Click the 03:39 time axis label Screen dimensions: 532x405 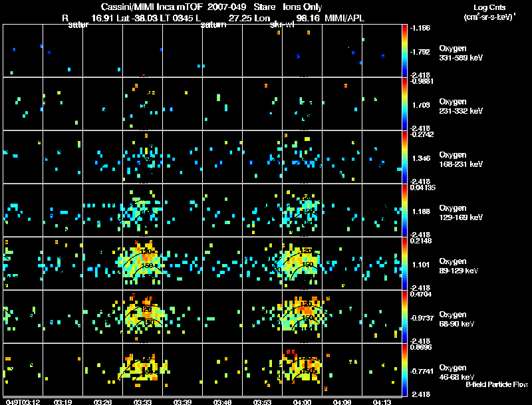pos(182,402)
